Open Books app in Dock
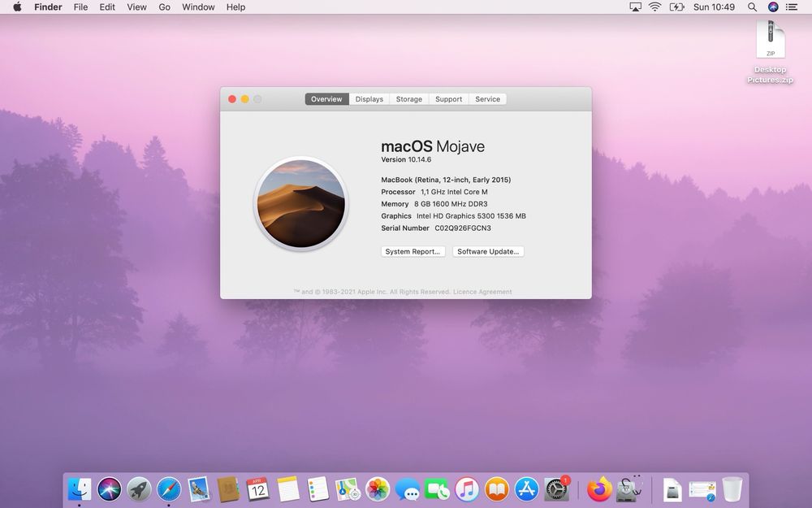812x508 pixels. (497, 489)
